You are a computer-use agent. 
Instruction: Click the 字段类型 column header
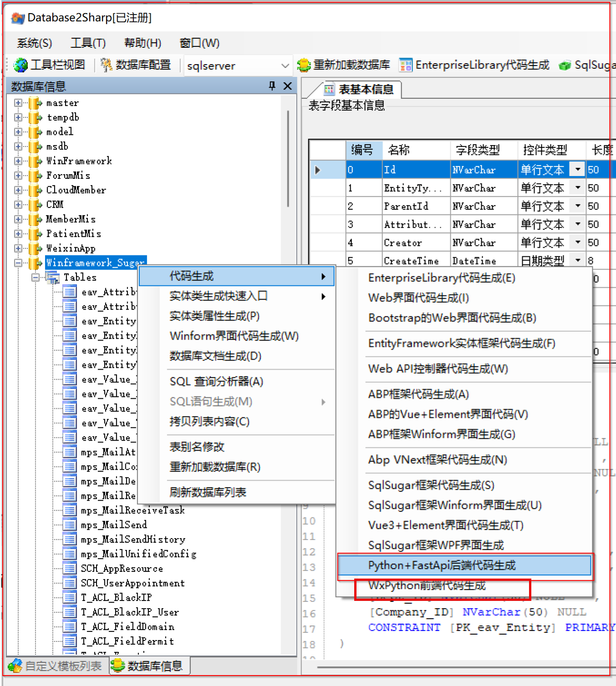(484, 150)
